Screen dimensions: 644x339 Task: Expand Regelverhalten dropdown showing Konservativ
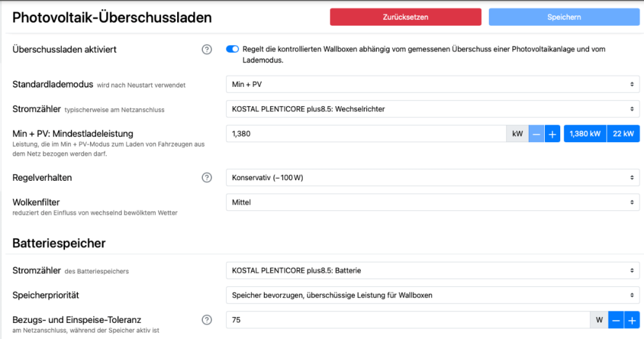(433, 178)
